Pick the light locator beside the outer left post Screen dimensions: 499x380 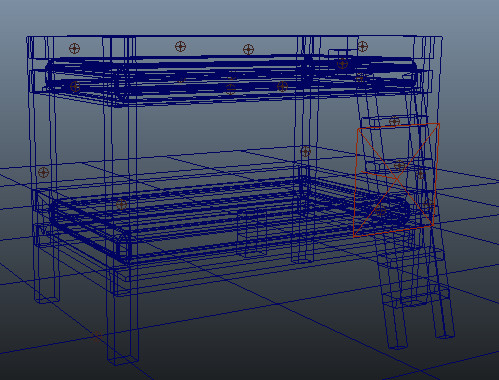(x=43, y=173)
